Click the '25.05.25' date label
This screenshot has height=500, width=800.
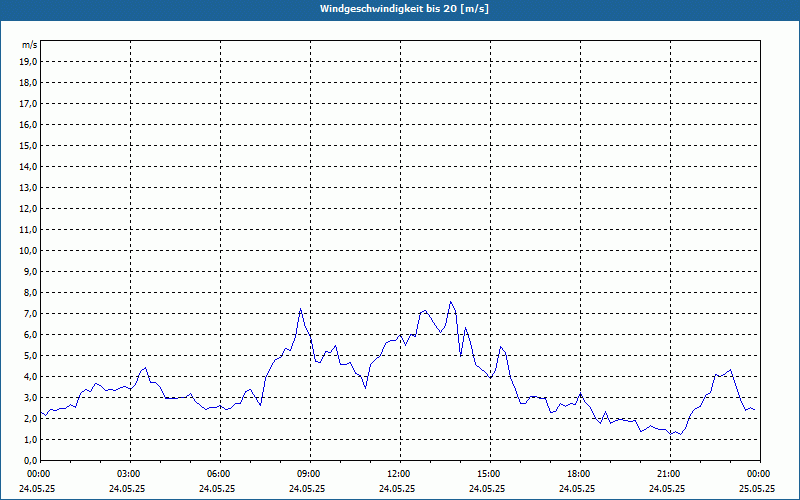coord(757,488)
